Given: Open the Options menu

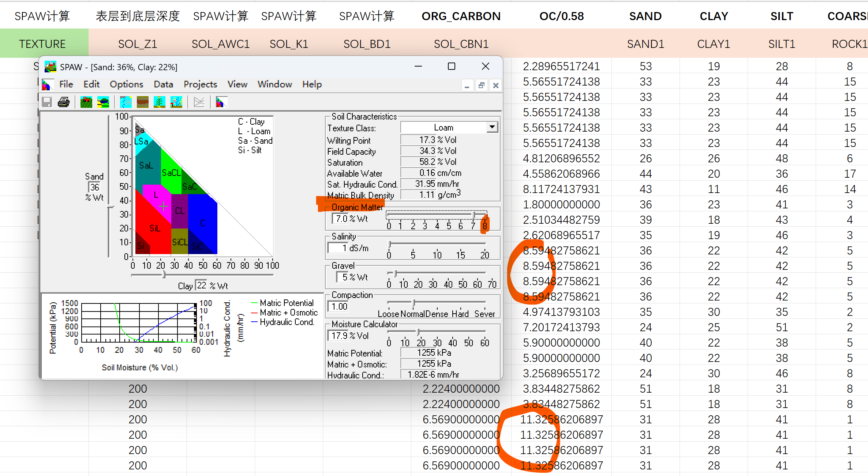Looking at the screenshot, I should coord(126,84).
